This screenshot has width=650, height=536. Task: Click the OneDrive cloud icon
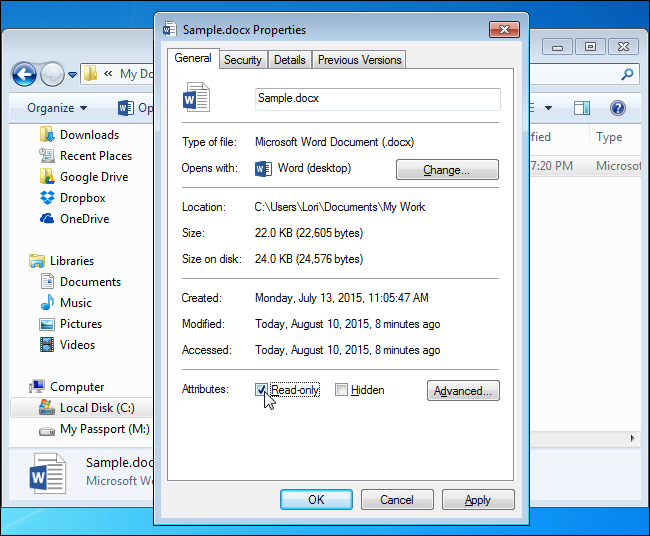tap(47, 218)
